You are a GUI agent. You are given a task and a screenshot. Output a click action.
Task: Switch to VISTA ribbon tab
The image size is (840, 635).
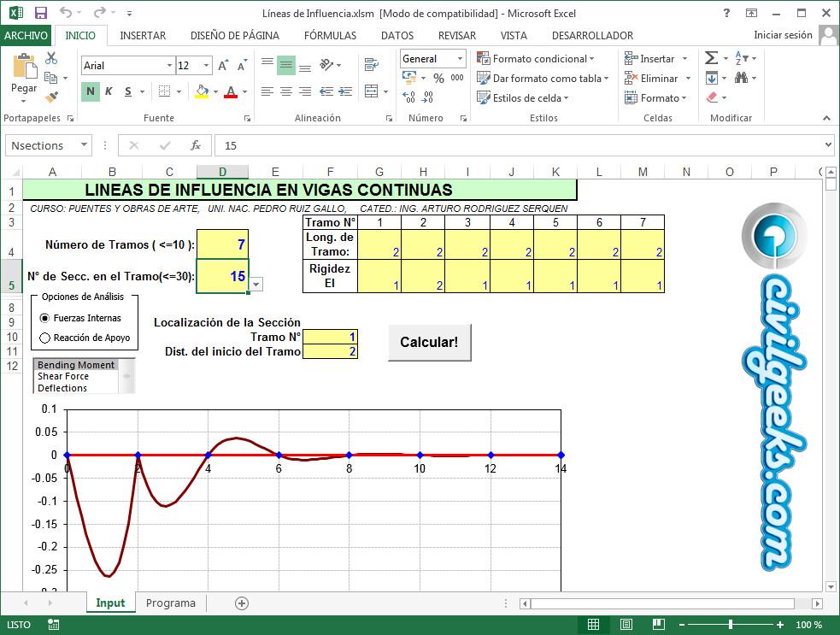click(x=514, y=35)
